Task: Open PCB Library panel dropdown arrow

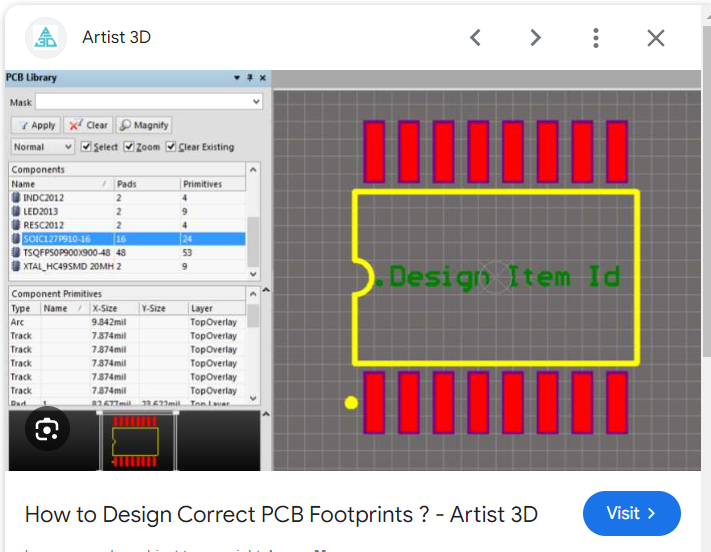Action: tap(237, 78)
